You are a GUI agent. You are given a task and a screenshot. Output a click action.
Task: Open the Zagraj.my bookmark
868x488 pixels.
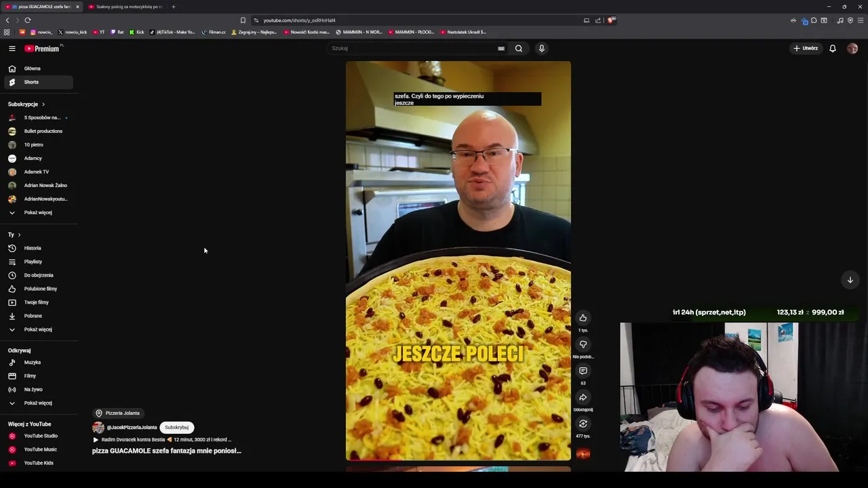255,32
